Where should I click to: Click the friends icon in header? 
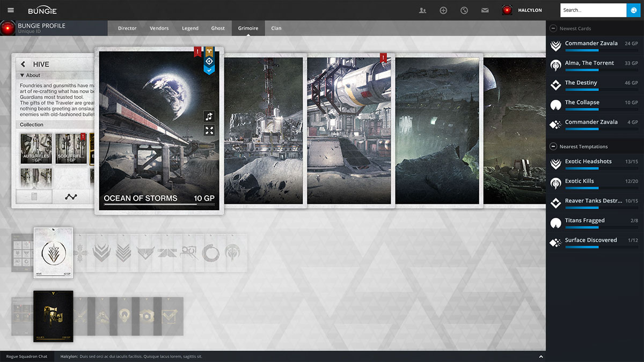click(422, 10)
